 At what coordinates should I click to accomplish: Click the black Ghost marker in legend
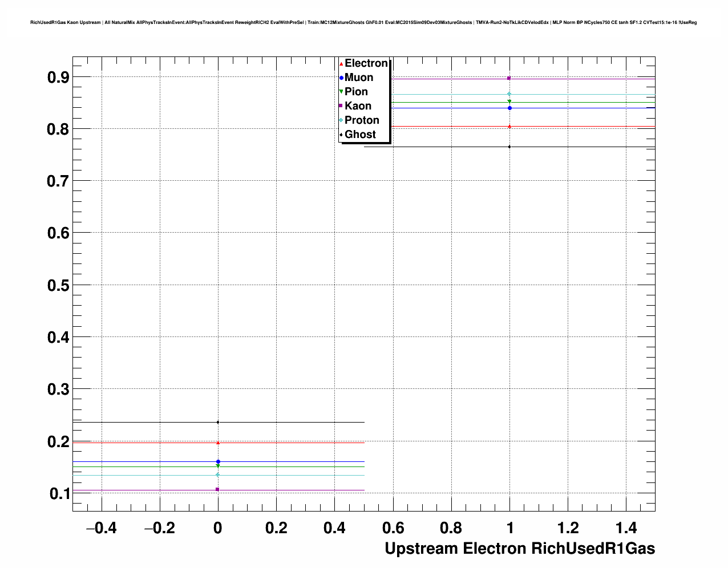pyautogui.click(x=341, y=135)
